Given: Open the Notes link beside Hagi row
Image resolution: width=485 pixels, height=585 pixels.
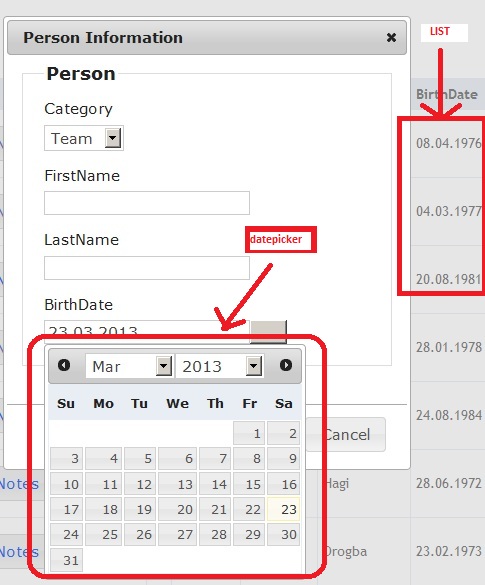Looking at the screenshot, I should click(x=19, y=484).
